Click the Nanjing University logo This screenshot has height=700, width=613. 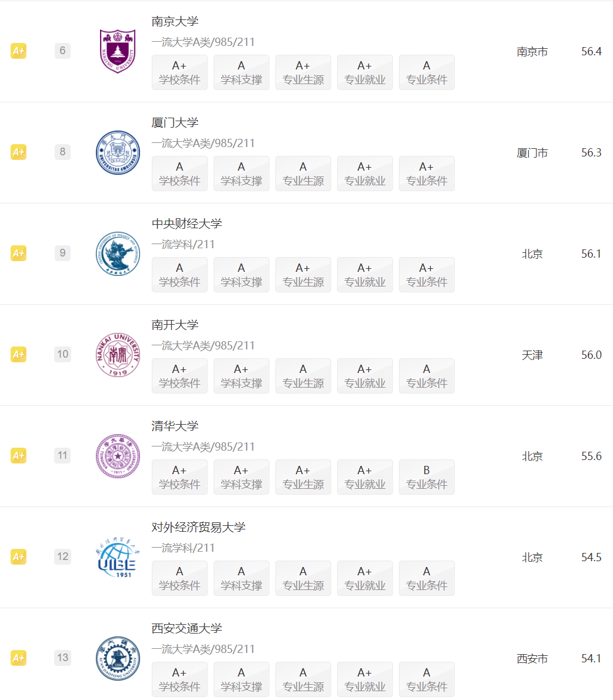point(118,51)
